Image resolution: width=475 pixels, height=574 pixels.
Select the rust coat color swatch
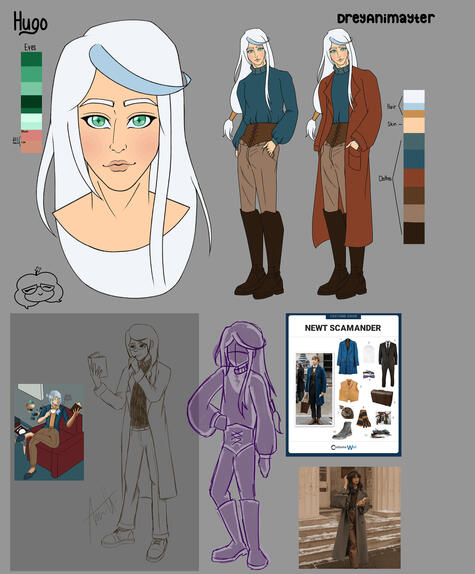414,178
